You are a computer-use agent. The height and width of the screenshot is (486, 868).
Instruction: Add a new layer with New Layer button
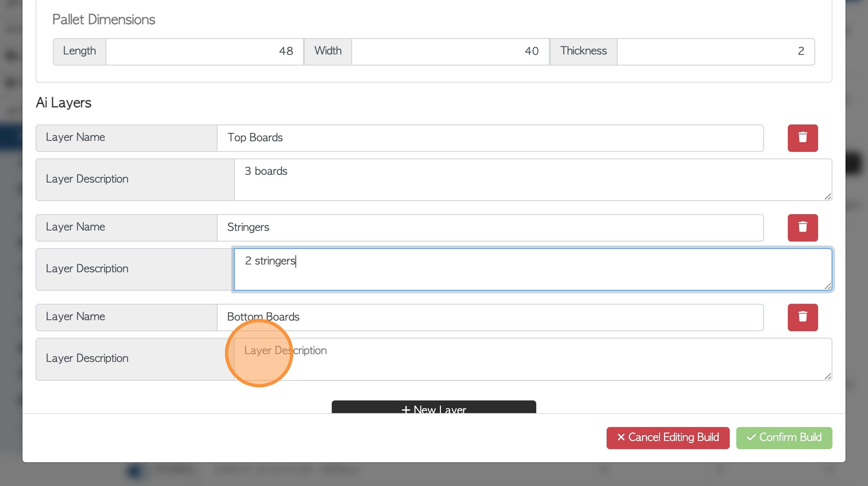point(434,408)
